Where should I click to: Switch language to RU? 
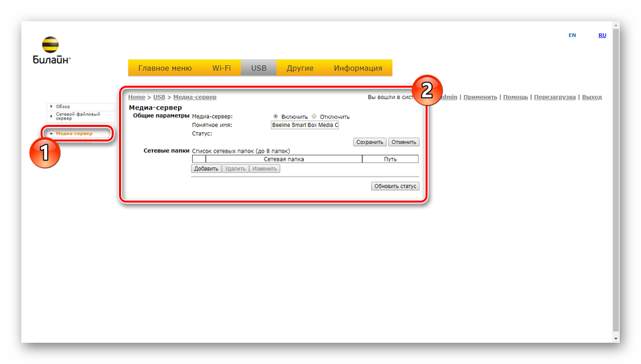tap(602, 35)
